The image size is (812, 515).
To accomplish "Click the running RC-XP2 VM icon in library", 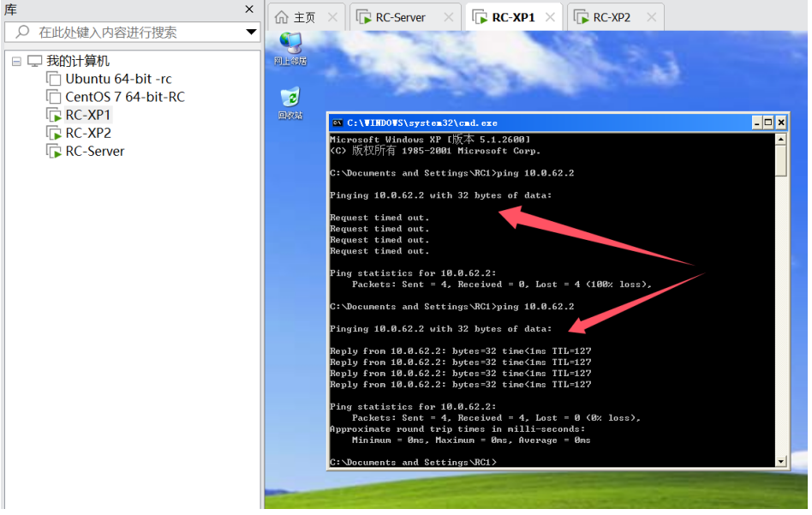I will [54, 133].
